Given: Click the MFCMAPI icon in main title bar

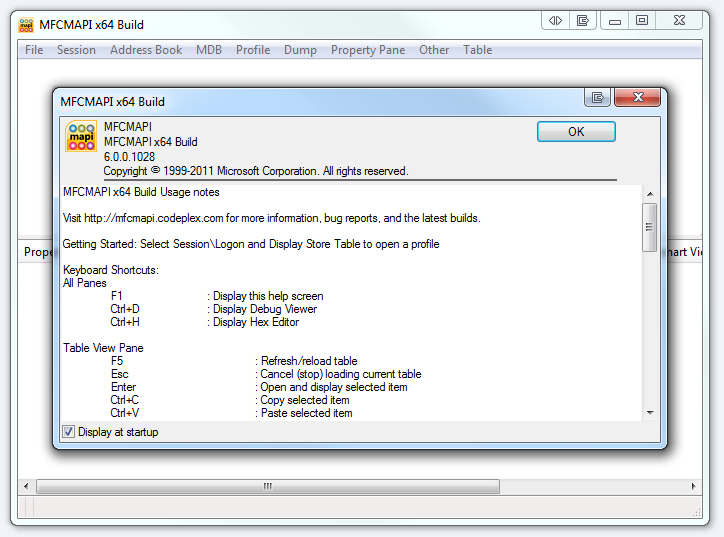Looking at the screenshot, I should coord(26,21).
